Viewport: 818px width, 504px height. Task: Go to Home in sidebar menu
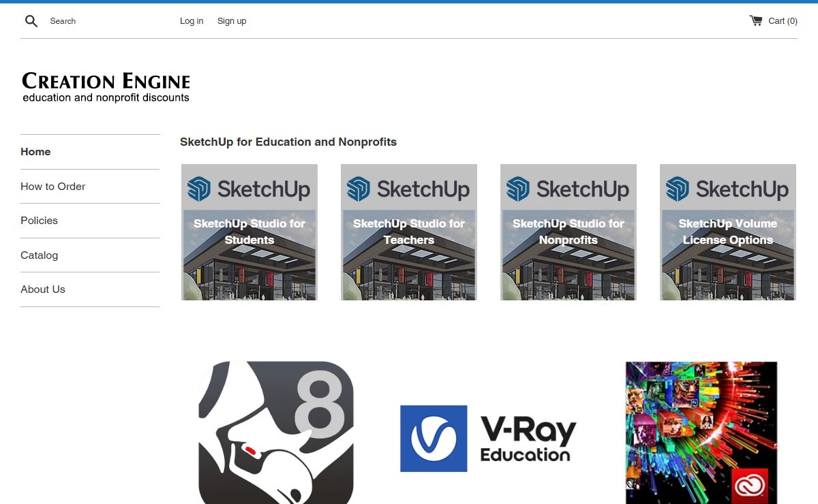coord(35,152)
